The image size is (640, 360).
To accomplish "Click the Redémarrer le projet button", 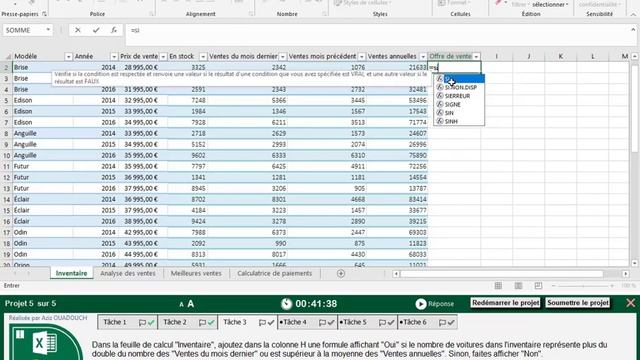I will click(x=506, y=303).
